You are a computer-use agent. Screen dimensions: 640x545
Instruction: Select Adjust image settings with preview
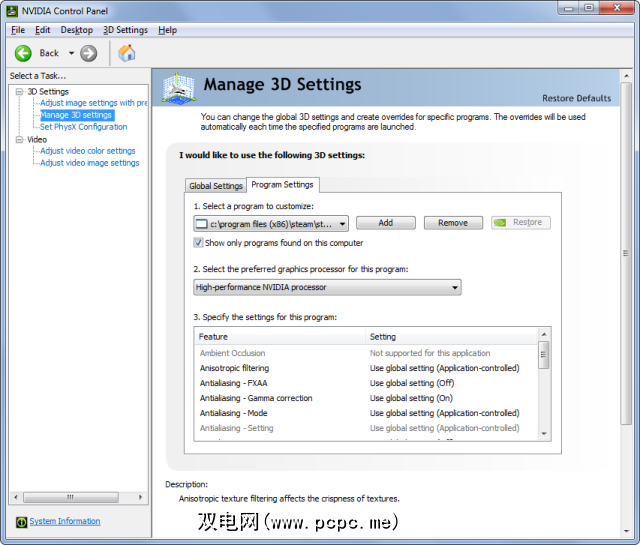click(x=93, y=103)
